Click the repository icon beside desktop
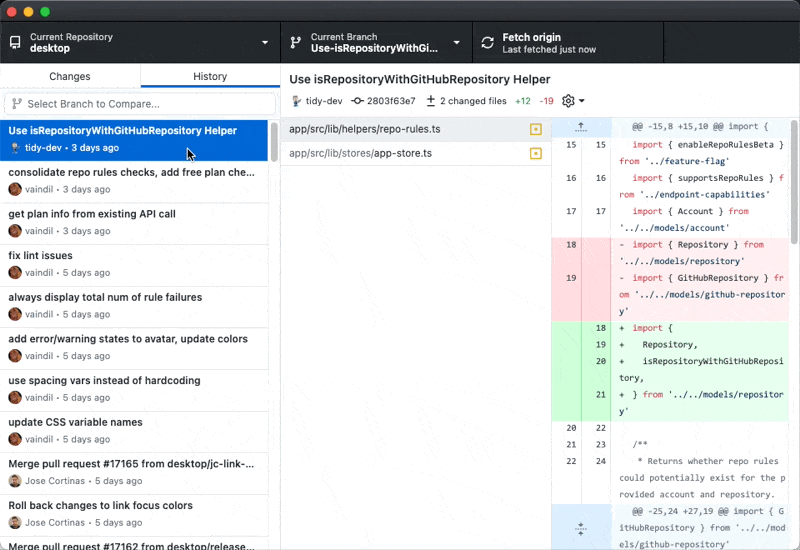 point(15,42)
